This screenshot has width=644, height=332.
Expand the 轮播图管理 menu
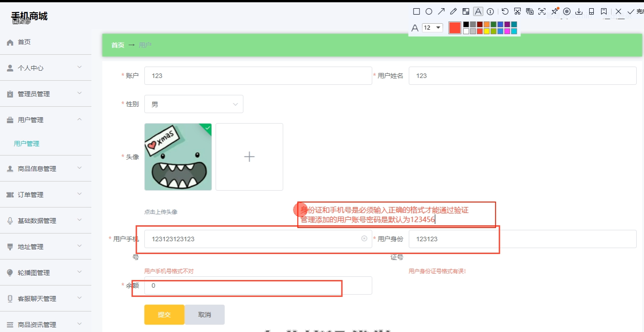click(x=46, y=273)
